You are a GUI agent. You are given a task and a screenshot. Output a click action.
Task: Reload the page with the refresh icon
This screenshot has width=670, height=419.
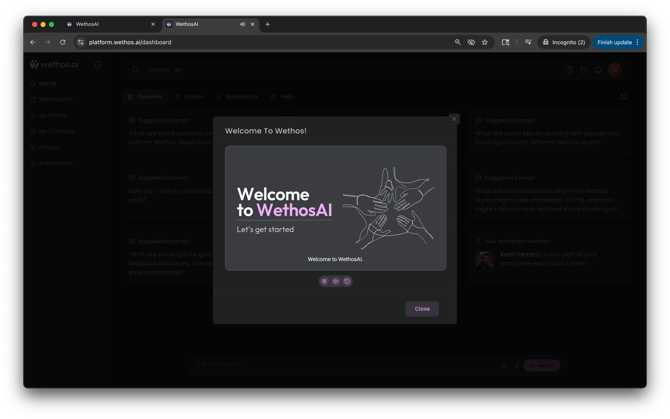click(x=62, y=42)
